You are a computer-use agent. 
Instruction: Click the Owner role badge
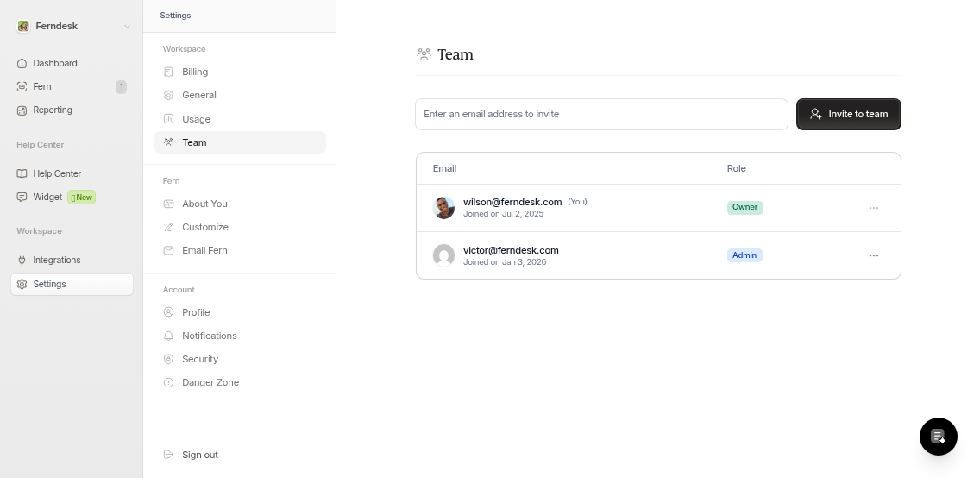pyautogui.click(x=745, y=207)
